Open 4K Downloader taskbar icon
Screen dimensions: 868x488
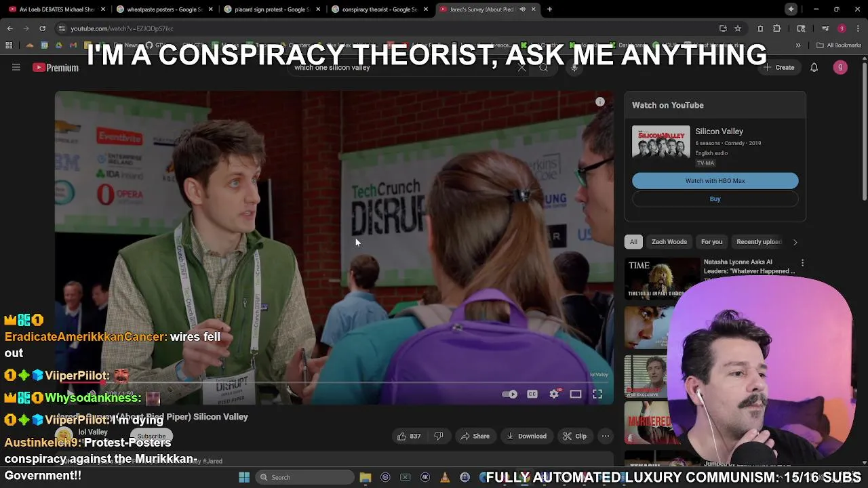(425, 477)
